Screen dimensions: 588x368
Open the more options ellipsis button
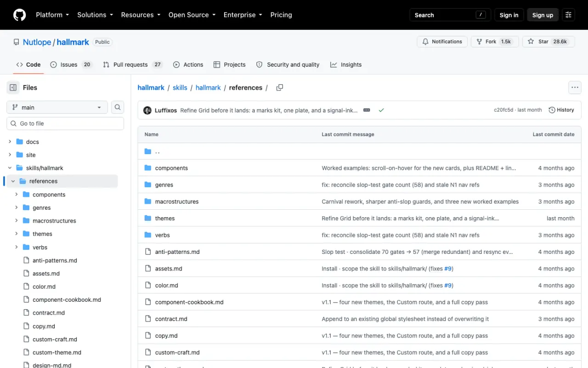[575, 87]
